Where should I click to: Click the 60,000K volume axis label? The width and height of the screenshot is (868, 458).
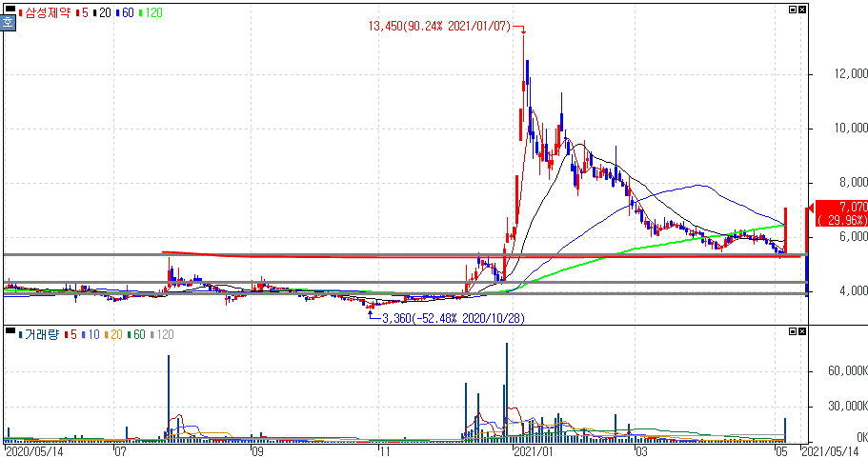[848, 370]
